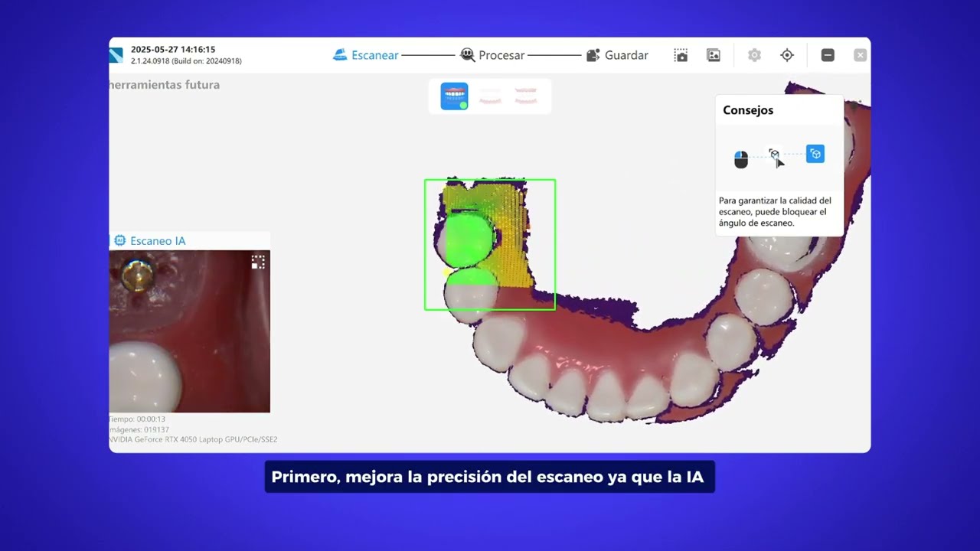The width and height of the screenshot is (980, 551).
Task: Click the Escaneo IA label
Action: (158, 240)
